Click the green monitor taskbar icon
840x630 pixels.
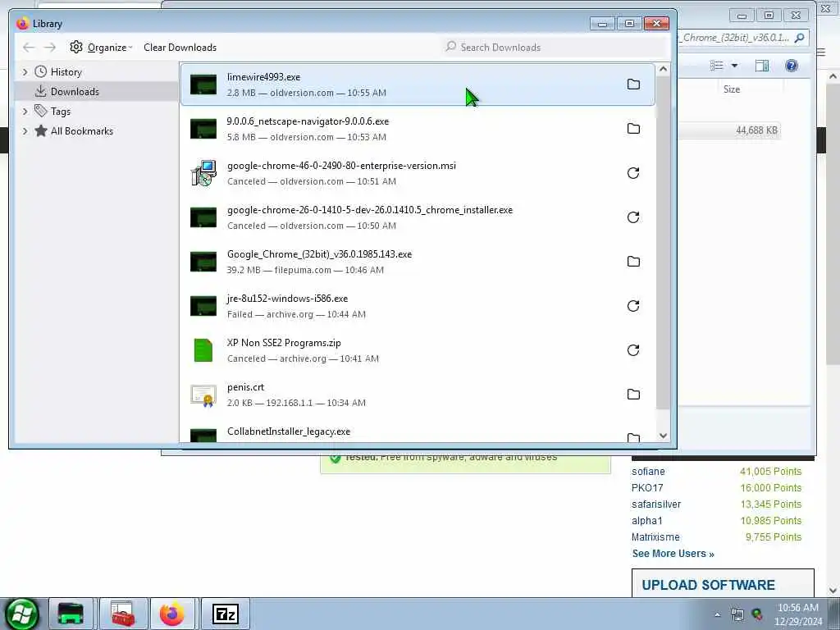(71, 614)
